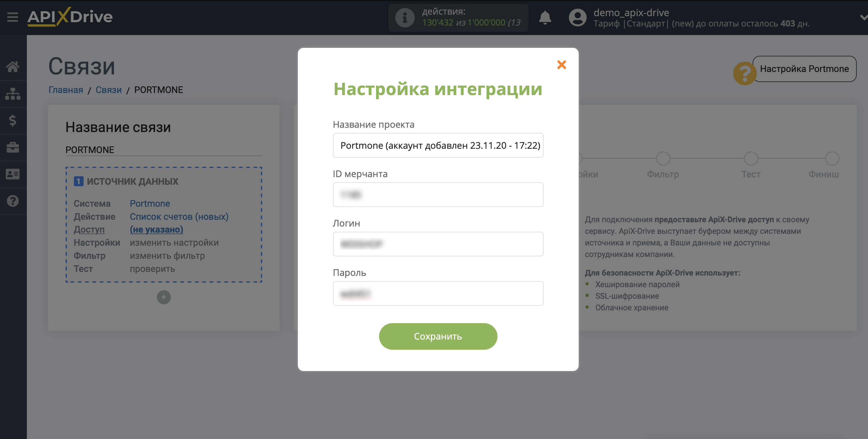Click the Финиш step label
This screenshot has width=868, height=439.
[x=823, y=174]
